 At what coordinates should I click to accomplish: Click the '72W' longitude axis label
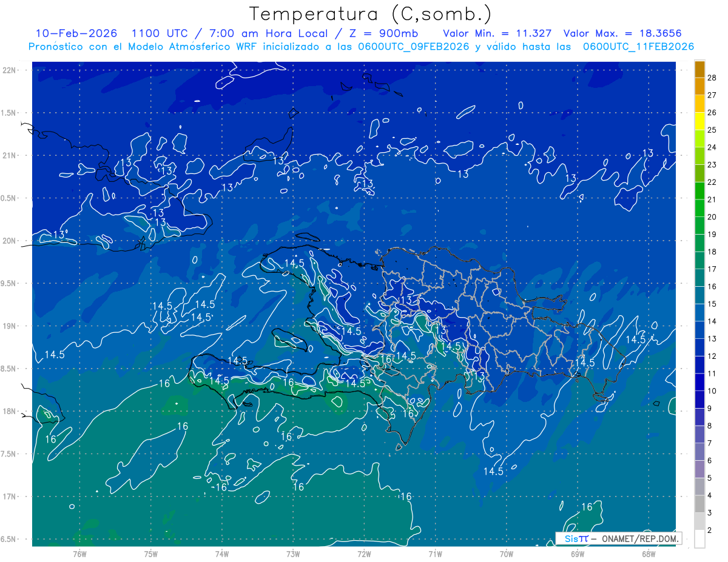tap(364, 554)
